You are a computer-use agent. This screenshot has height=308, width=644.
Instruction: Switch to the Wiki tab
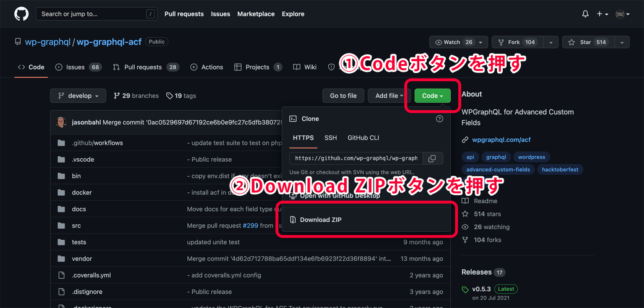pyautogui.click(x=305, y=67)
